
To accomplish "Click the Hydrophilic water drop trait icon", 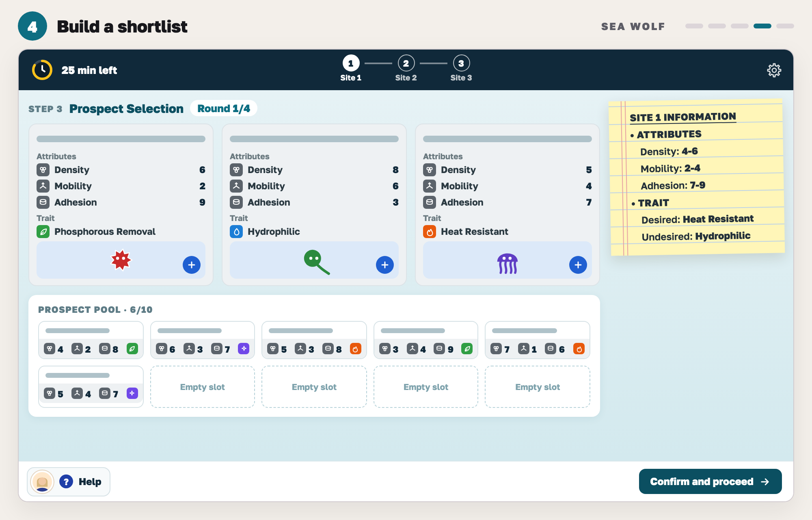I will click(236, 232).
